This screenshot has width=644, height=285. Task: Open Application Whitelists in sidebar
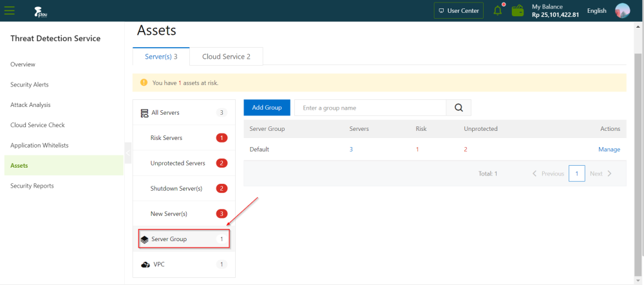[x=39, y=145]
